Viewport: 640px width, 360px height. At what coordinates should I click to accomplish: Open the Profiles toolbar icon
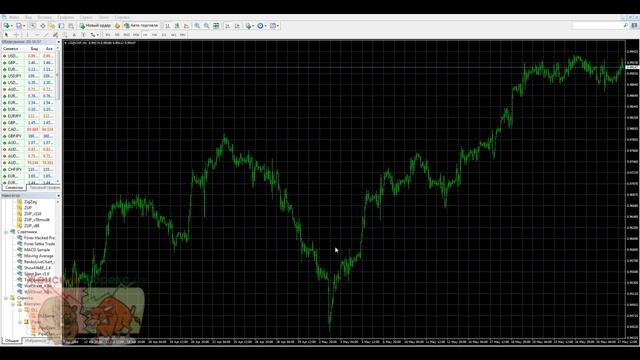[19, 26]
